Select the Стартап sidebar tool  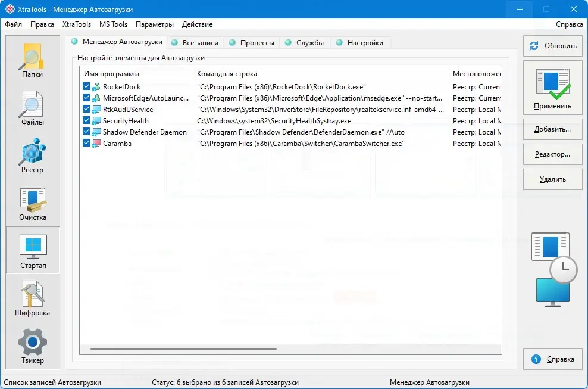33,251
